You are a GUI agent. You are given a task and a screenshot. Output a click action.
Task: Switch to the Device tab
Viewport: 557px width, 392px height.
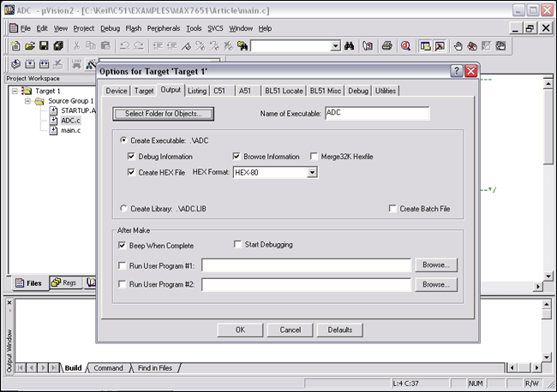pos(117,91)
